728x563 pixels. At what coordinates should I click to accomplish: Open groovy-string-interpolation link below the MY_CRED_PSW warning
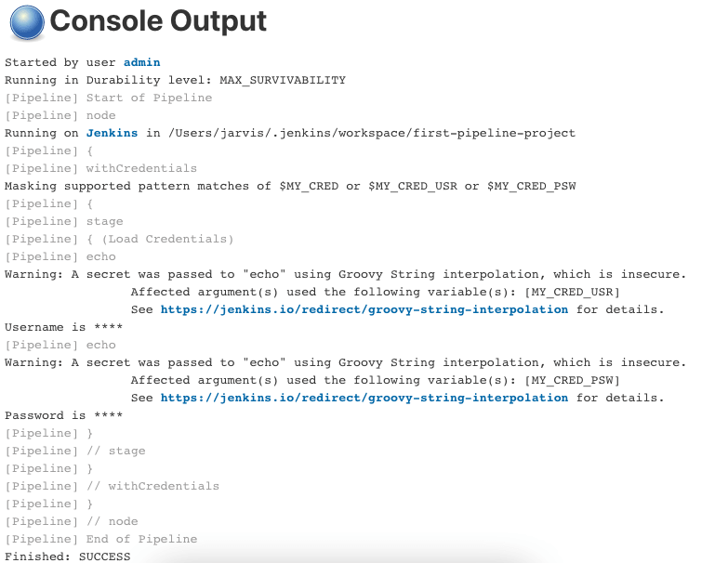click(x=364, y=398)
